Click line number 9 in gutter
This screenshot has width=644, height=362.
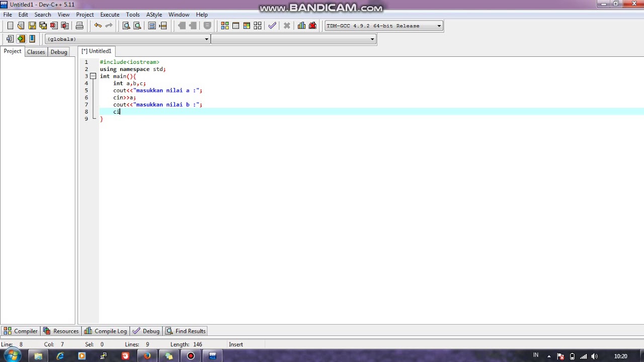tap(86, 119)
